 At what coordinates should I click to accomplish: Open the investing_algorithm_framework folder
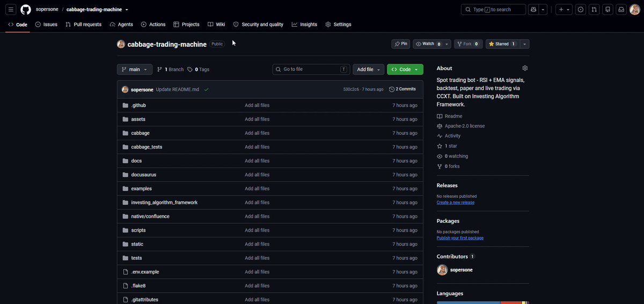[x=164, y=203]
